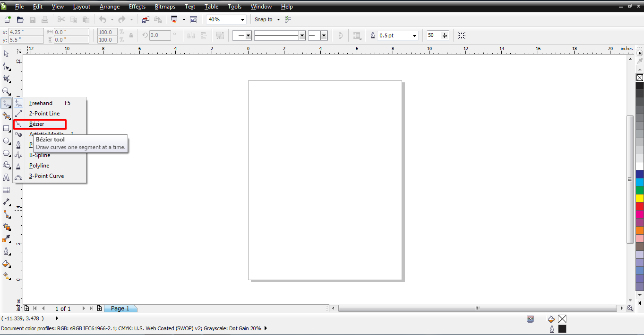Screen dimensions: 644x335
Task: Select the Fill bucket tool
Action: (6, 264)
